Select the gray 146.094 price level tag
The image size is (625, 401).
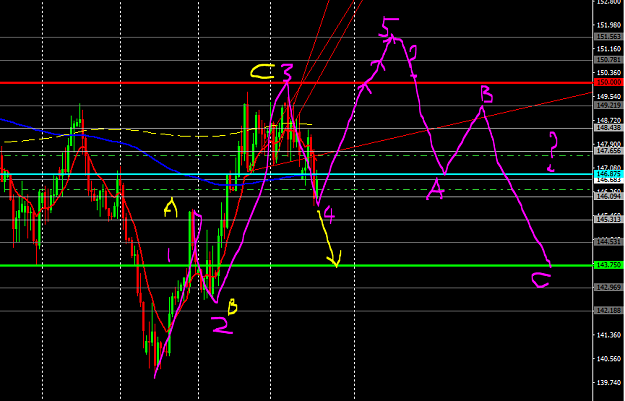608,196
